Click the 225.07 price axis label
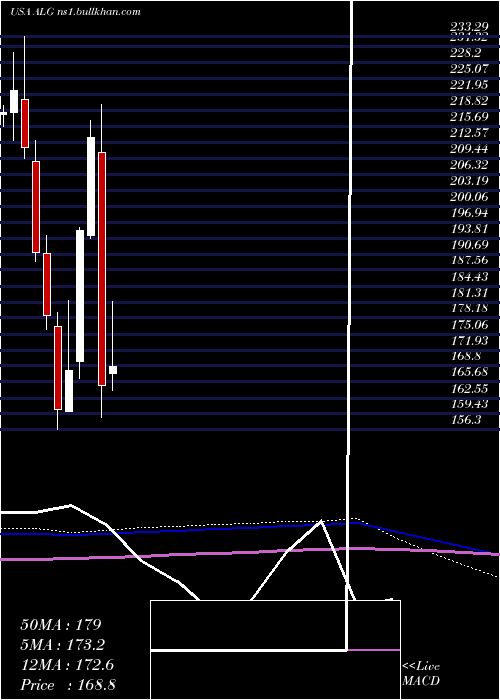Screen dimensions: 500x700 (469, 69)
